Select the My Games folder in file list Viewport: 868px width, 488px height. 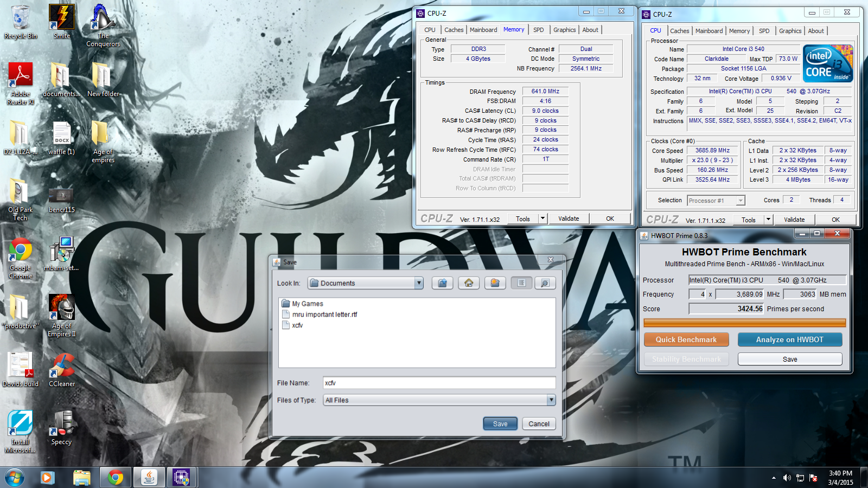pyautogui.click(x=303, y=304)
